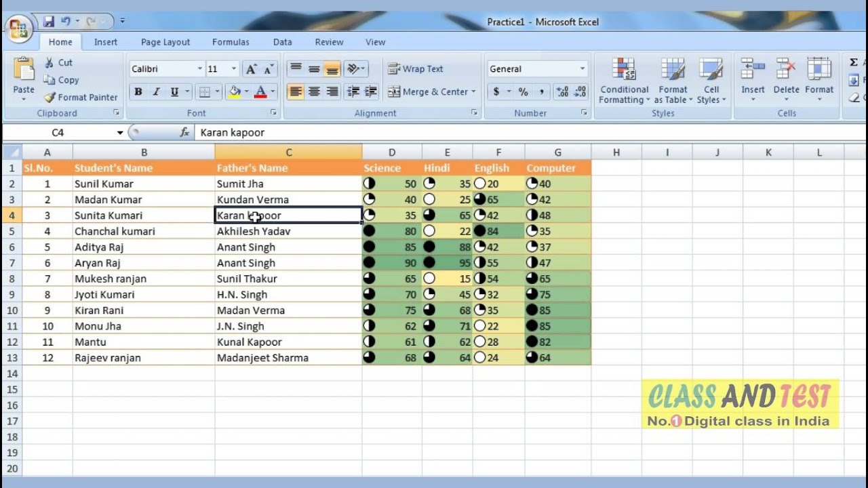Open Format as Table gallery
This screenshot has height=488, width=868.
pyautogui.click(x=673, y=81)
